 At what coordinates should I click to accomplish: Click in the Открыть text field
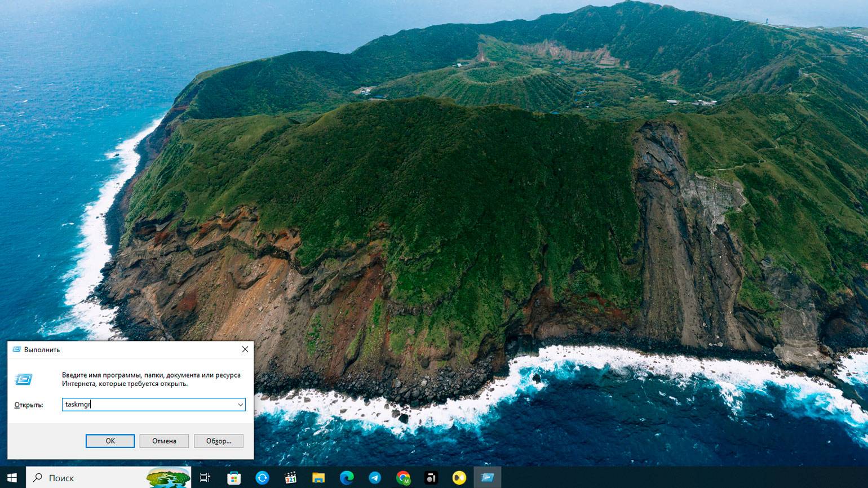coord(149,405)
